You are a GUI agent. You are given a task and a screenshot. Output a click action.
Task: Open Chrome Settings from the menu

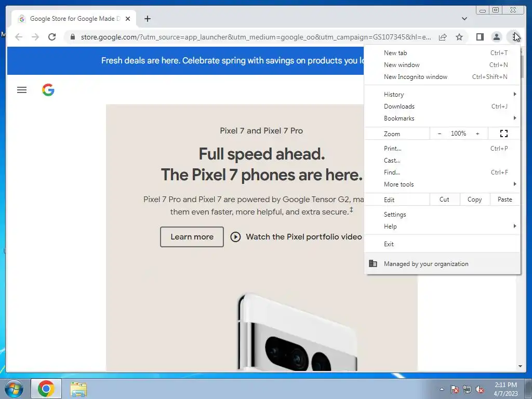(x=442, y=215)
